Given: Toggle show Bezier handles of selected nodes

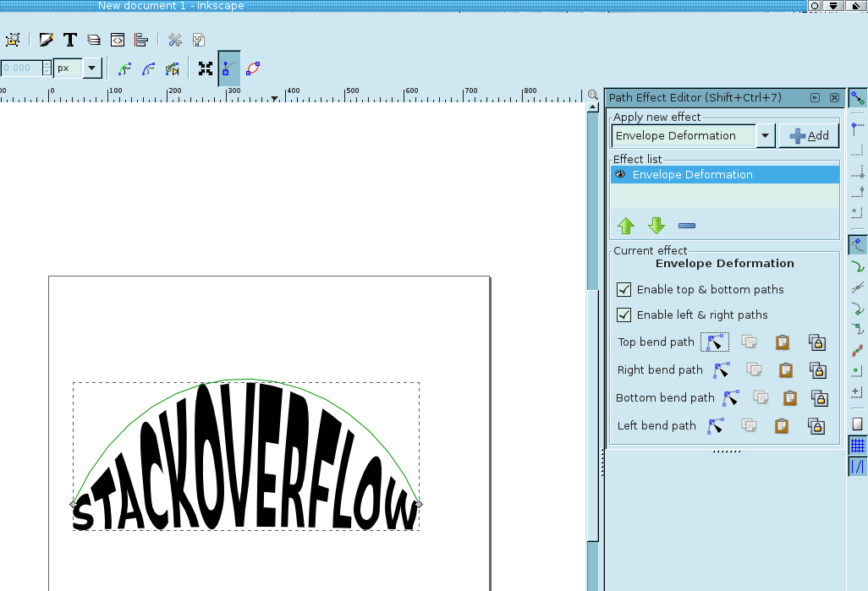Looking at the screenshot, I should (x=229, y=68).
